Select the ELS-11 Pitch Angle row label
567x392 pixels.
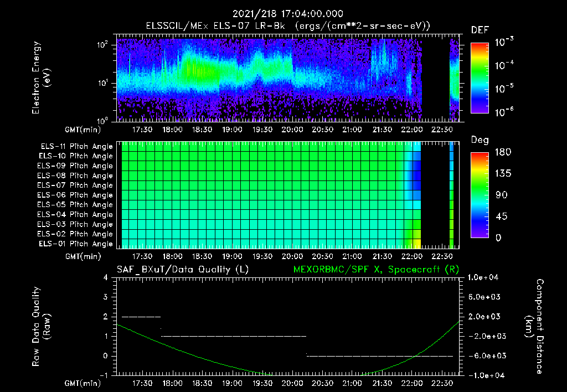[76, 147]
